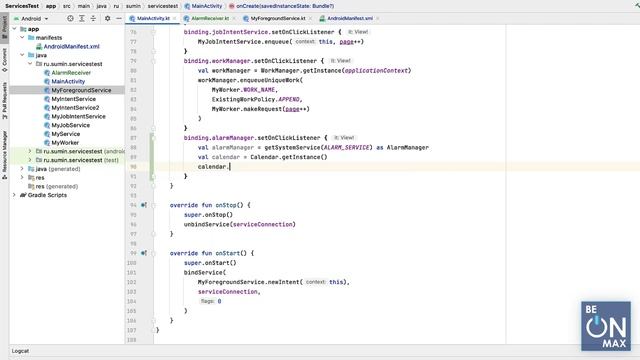This screenshot has width=640, height=360.
Task: Hide the Project panel with minus icon
Action: (x=119, y=18)
